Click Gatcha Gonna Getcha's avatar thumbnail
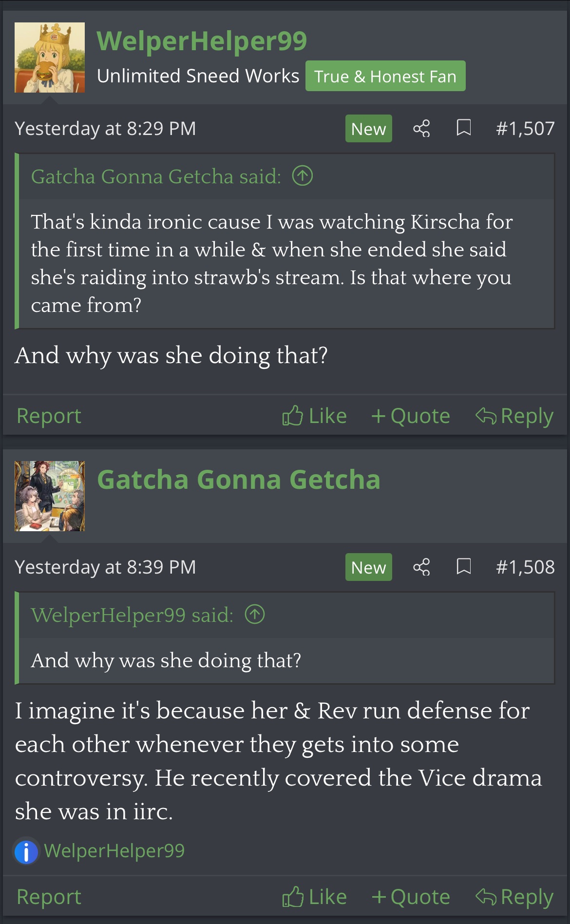Screen dimensions: 570x924 pos(50,496)
